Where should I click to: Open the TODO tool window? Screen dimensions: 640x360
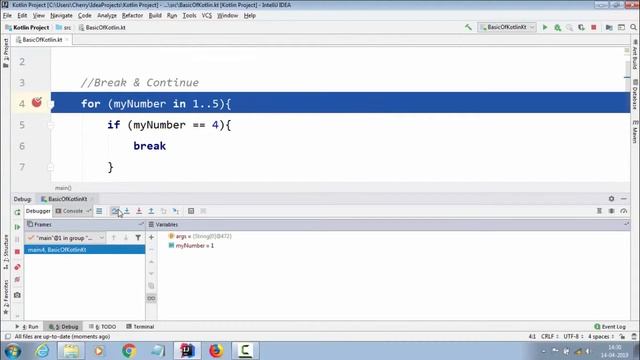102,327
